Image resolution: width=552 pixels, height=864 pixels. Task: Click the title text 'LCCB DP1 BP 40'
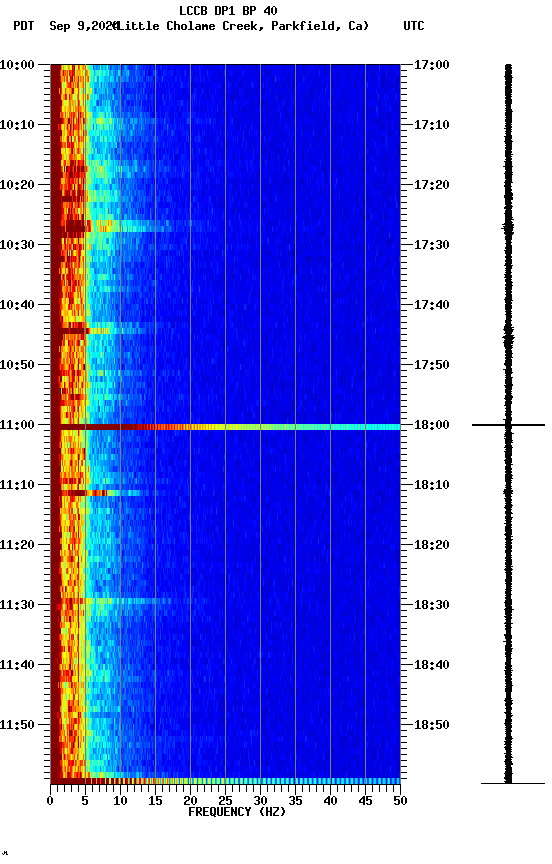tap(228, 10)
